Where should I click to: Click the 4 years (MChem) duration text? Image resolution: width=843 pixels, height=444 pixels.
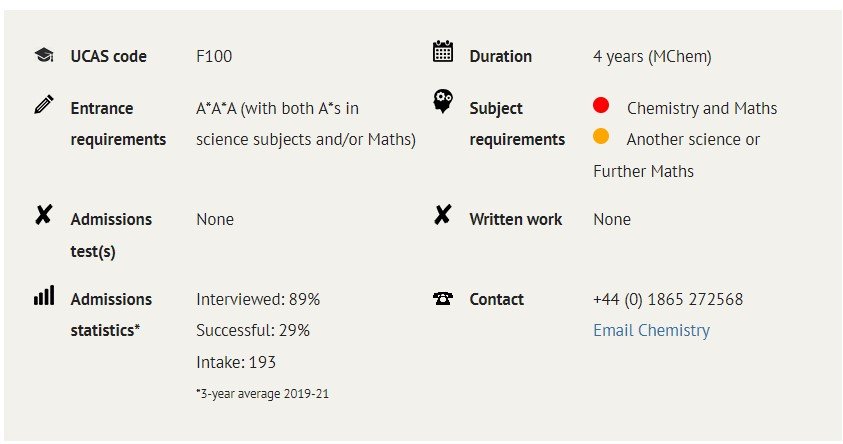[x=652, y=56]
